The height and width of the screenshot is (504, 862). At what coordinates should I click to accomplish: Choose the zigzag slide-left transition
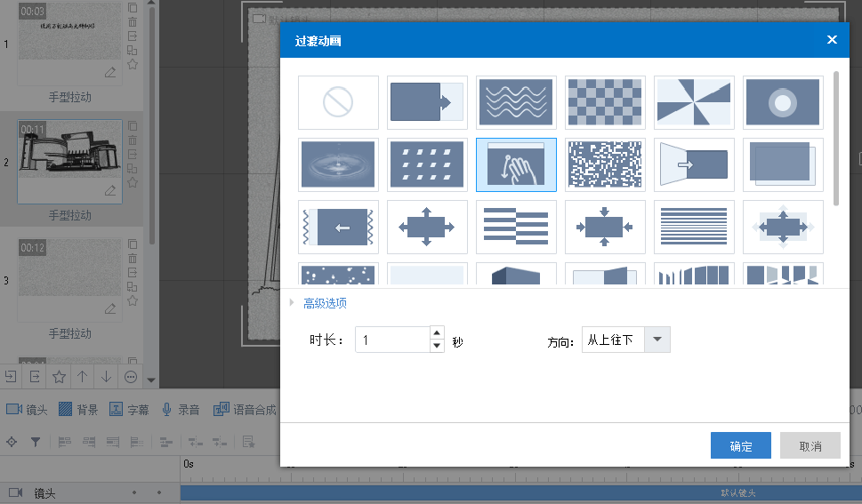[338, 227]
